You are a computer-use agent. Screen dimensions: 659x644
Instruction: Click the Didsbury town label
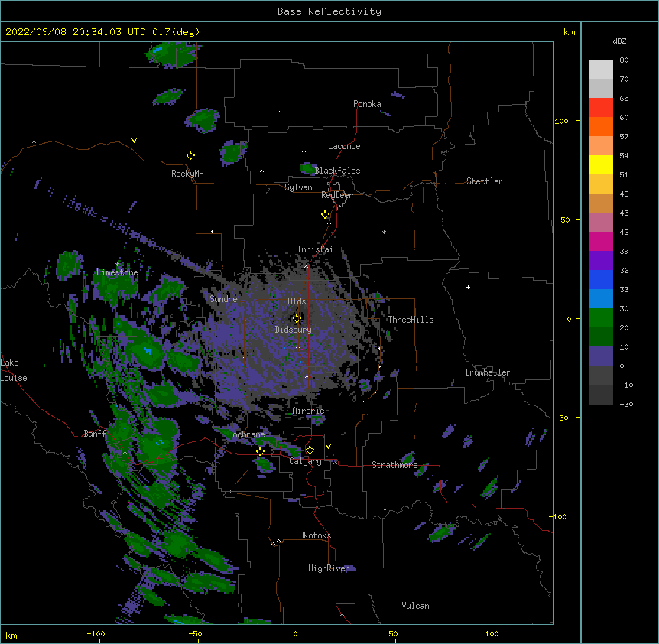pyautogui.click(x=293, y=330)
